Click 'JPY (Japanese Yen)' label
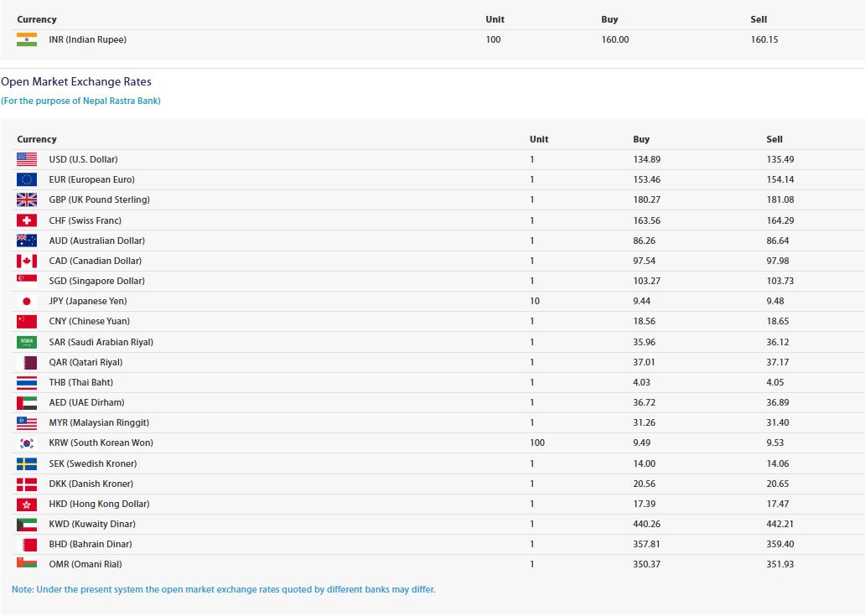Viewport: 865px width, 616px height. pos(88,301)
